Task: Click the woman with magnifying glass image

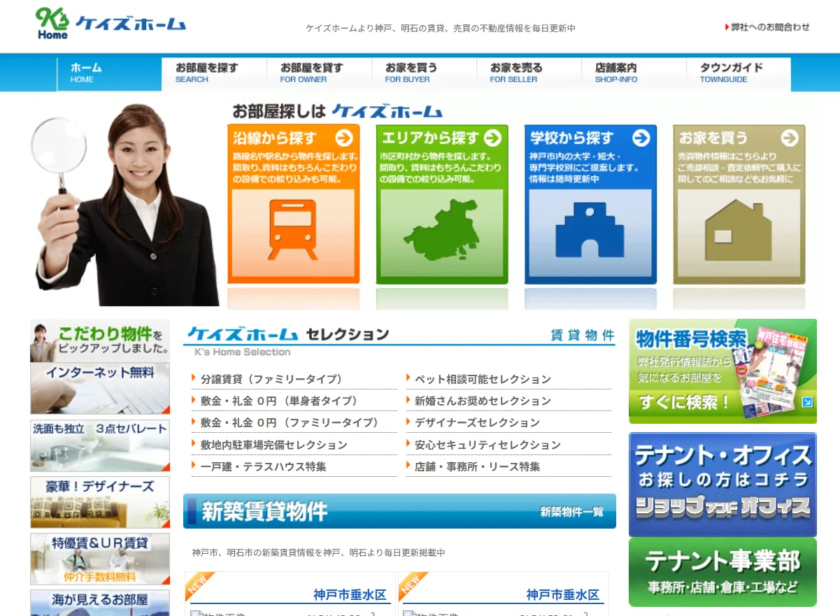Action: [124, 205]
